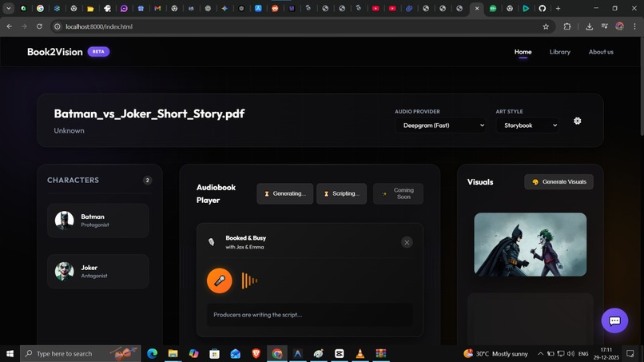Reload the localhost page
644x362 pixels.
[x=39, y=26]
